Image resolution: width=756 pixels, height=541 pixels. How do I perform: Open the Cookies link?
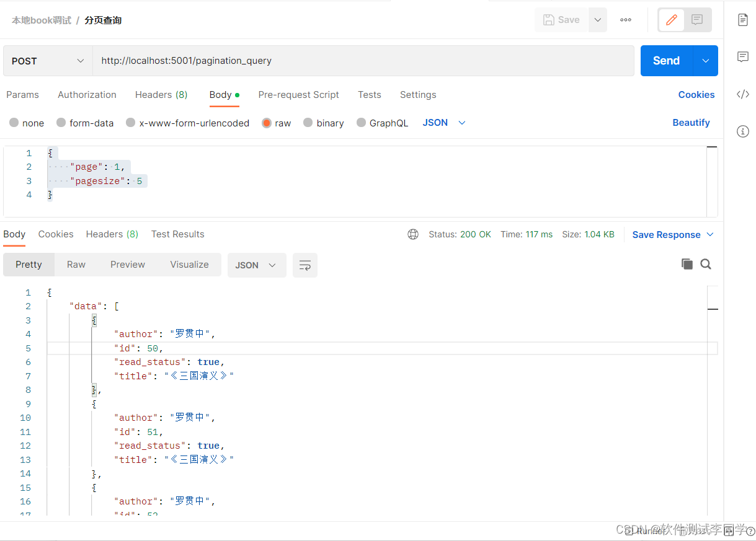(696, 95)
